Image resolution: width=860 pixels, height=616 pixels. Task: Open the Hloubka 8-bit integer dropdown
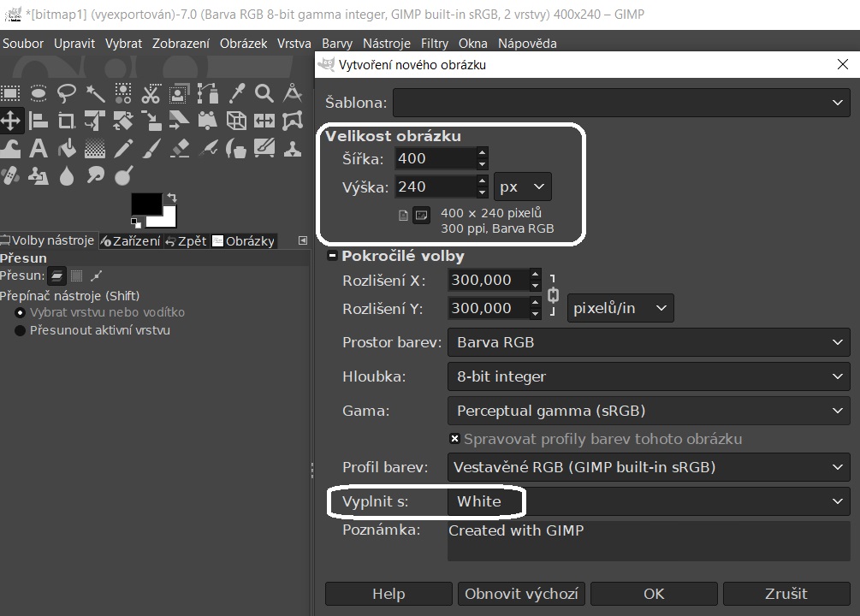coord(649,376)
